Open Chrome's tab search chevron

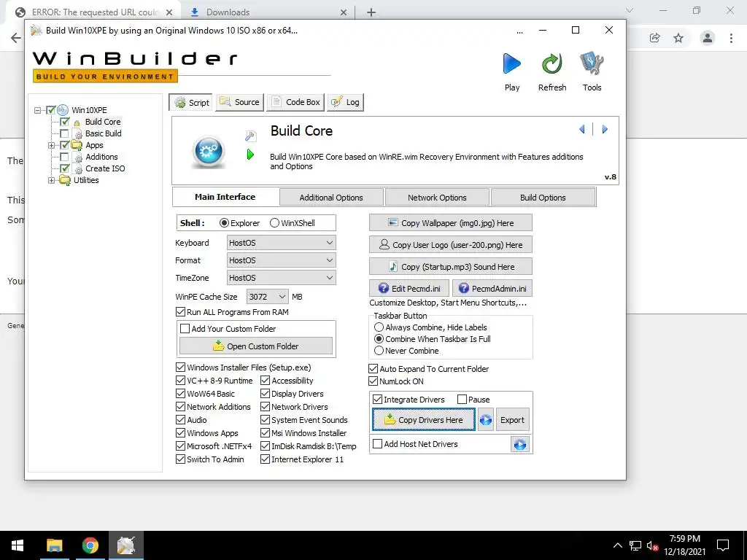click(x=630, y=10)
